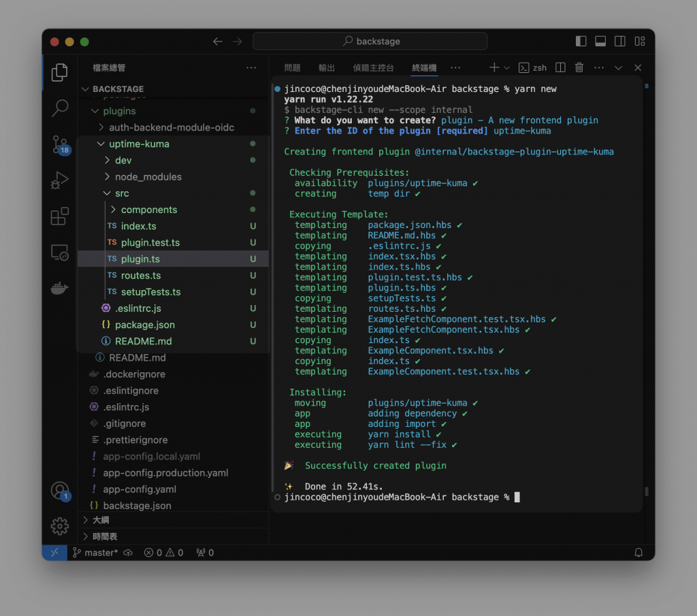The image size is (697, 616).
Task: Switch to the 終端機 tab
Action: (x=424, y=67)
